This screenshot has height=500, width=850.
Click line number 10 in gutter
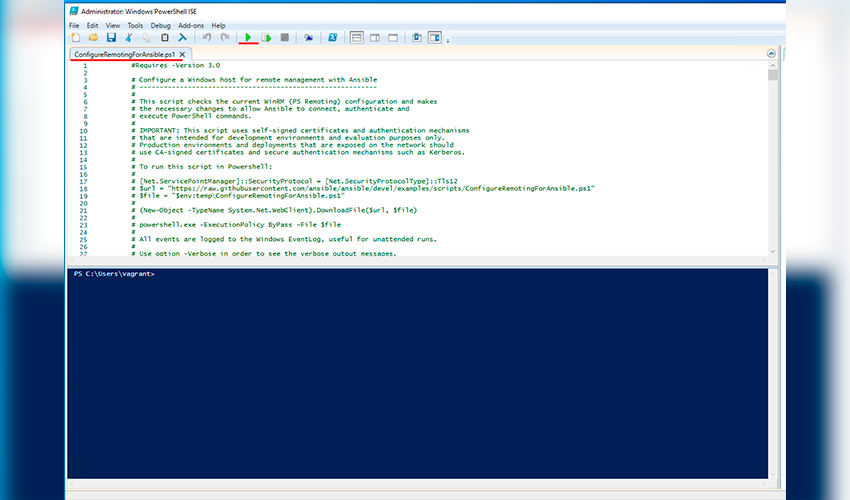coord(83,131)
